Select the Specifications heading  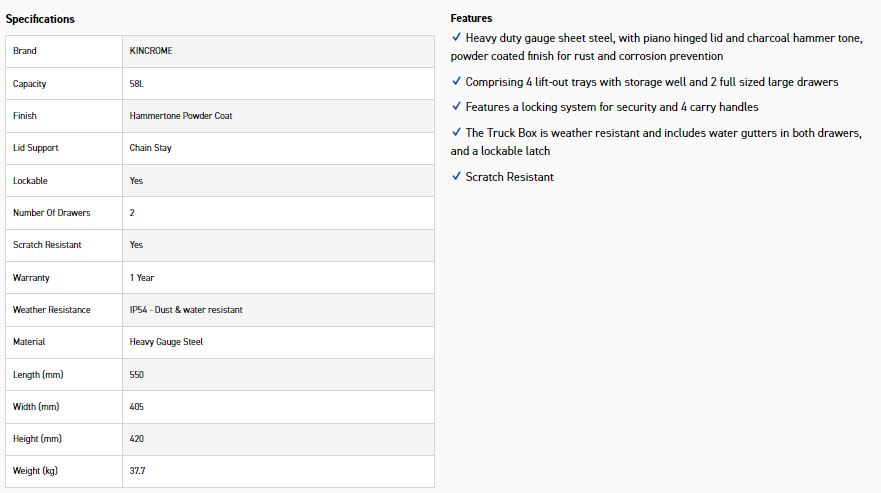click(40, 19)
